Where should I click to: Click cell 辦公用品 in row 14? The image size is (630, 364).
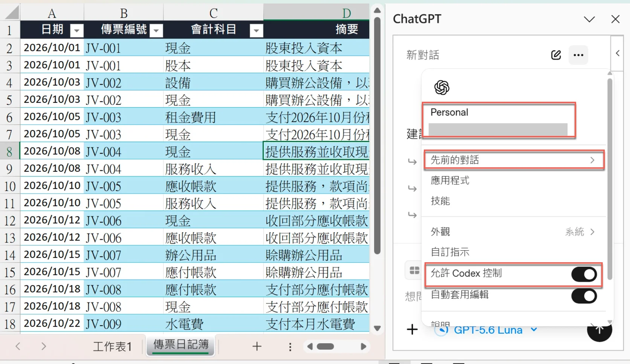[x=213, y=255]
